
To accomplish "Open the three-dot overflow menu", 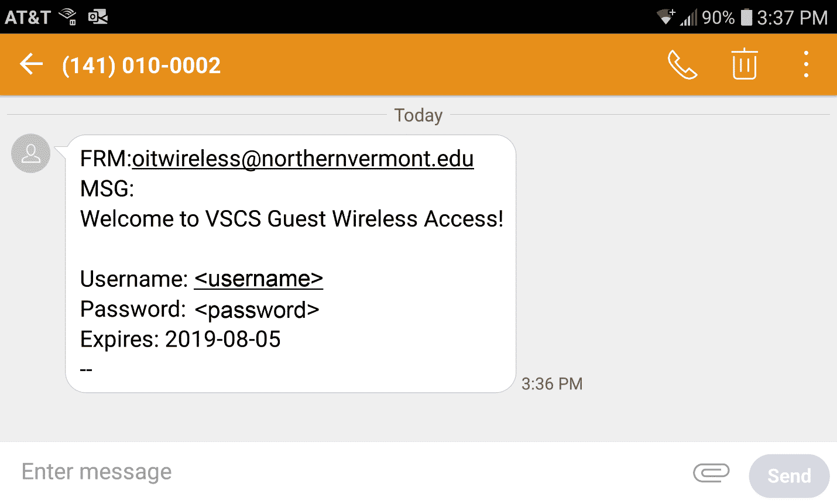I will [806, 64].
